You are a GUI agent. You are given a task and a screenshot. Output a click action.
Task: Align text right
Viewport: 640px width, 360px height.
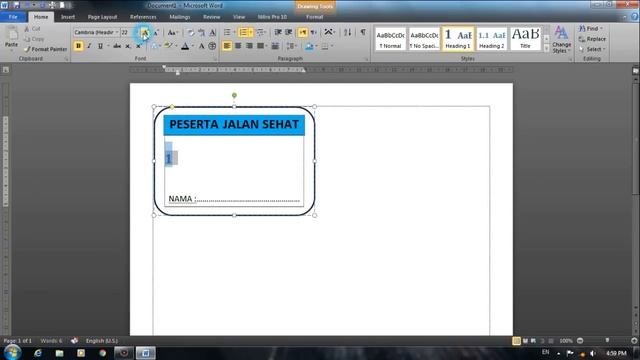click(x=249, y=46)
